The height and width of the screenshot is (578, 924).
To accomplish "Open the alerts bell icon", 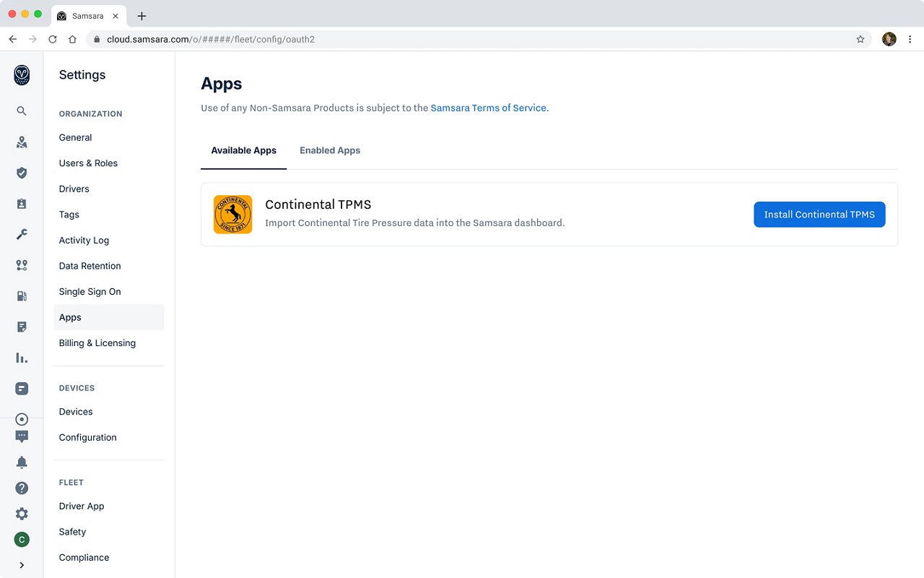I will (22, 462).
